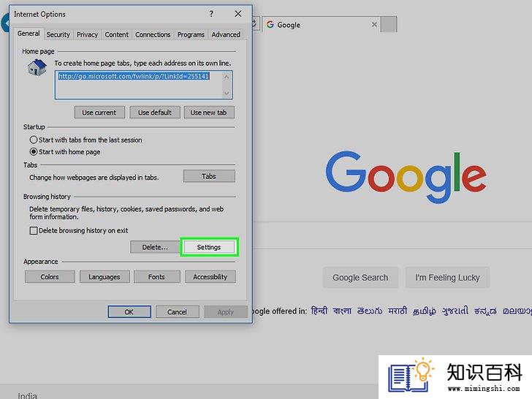532x399 pixels.
Task: Click the Google Search button
Action: click(360, 278)
